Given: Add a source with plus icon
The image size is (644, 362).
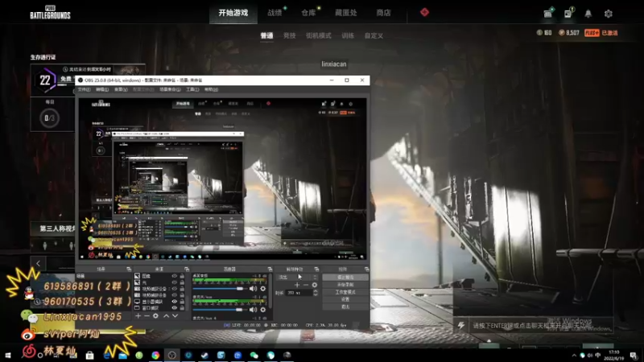Looking at the screenshot, I should (x=138, y=315).
